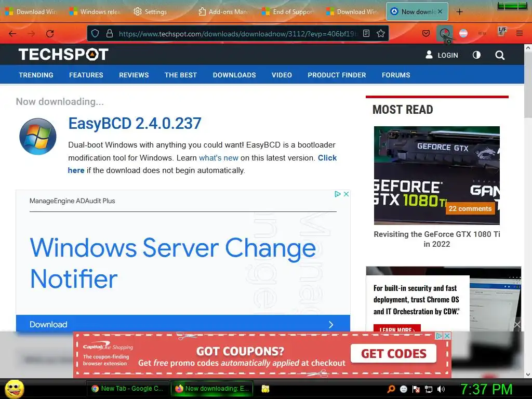
Task: Open 'Revisiting the GeForce GTX 1080 Ti' headline
Action: pyautogui.click(x=436, y=239)
